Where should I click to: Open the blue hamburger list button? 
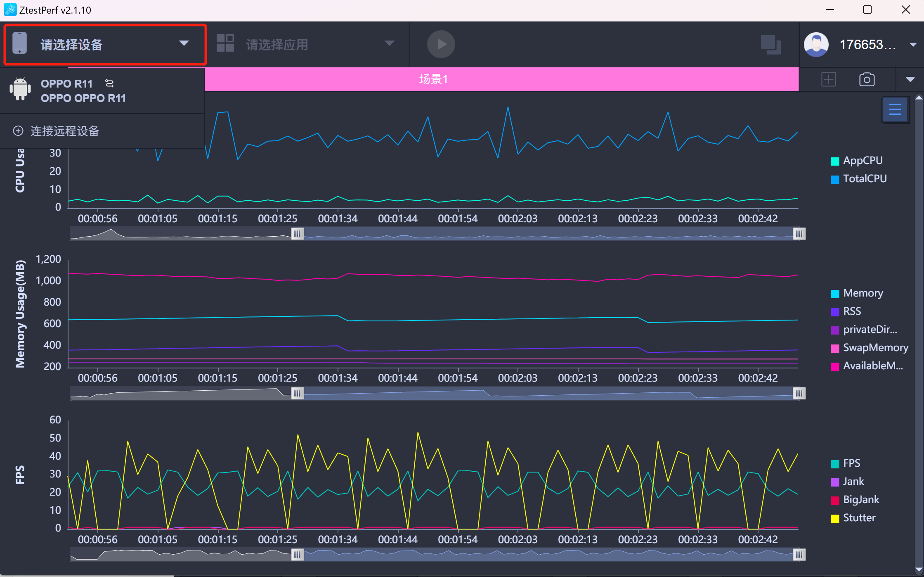pyautogui.click(x=895, y=109)
